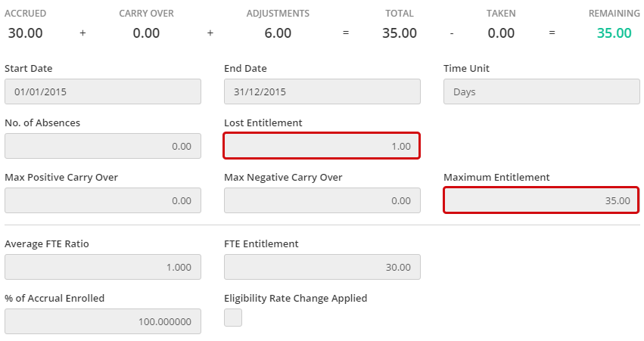Click the Max Negative Carry Over field
This screenshot has width=644, height=341.
point(322,200)
